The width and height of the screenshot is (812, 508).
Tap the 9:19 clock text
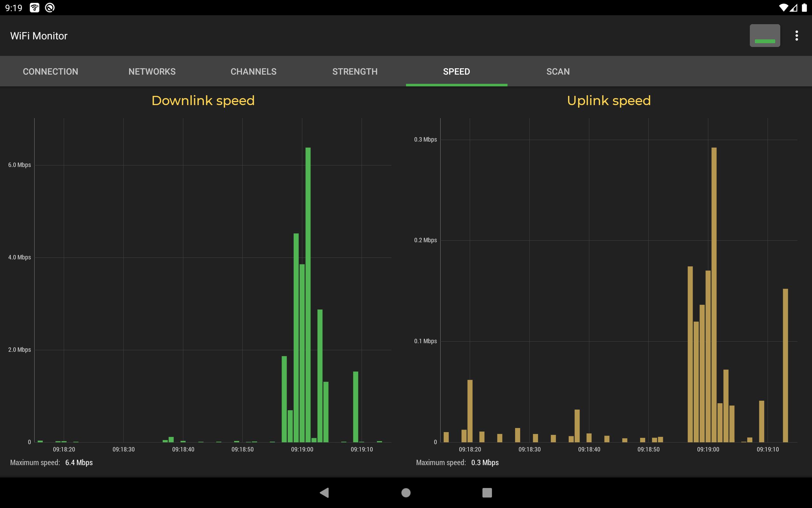click(x=14, y=8)
